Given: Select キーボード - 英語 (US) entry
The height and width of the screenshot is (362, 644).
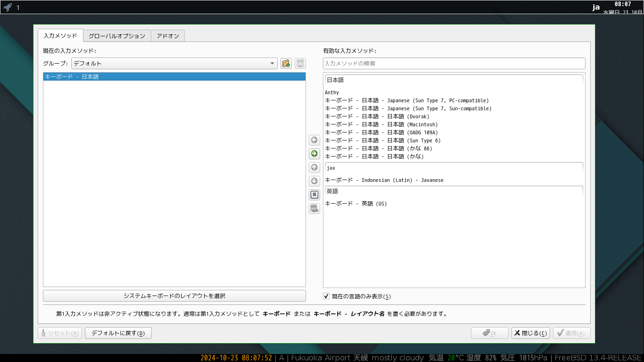Looking at the screenshot, I should [x=356, y=204].
